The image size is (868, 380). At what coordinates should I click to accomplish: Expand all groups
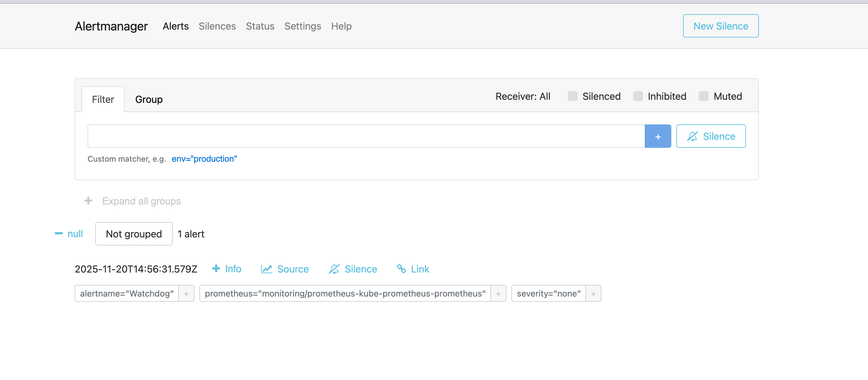click(x=141, y=201)
